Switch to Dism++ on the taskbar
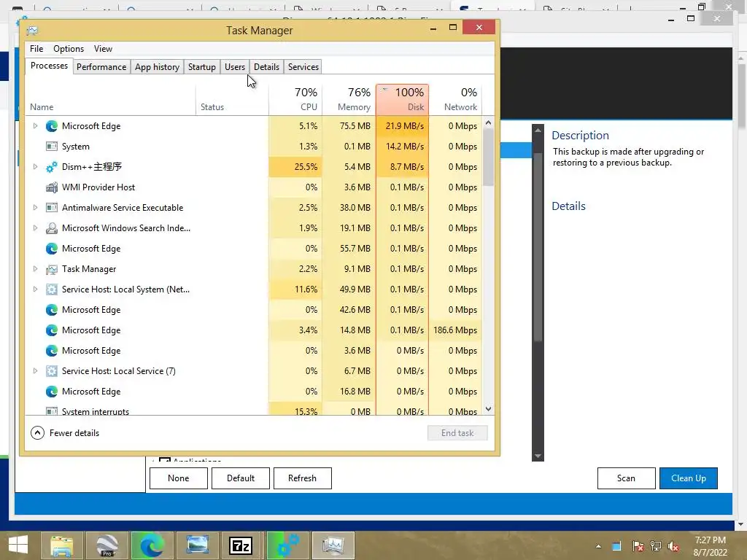 [287, 545]
